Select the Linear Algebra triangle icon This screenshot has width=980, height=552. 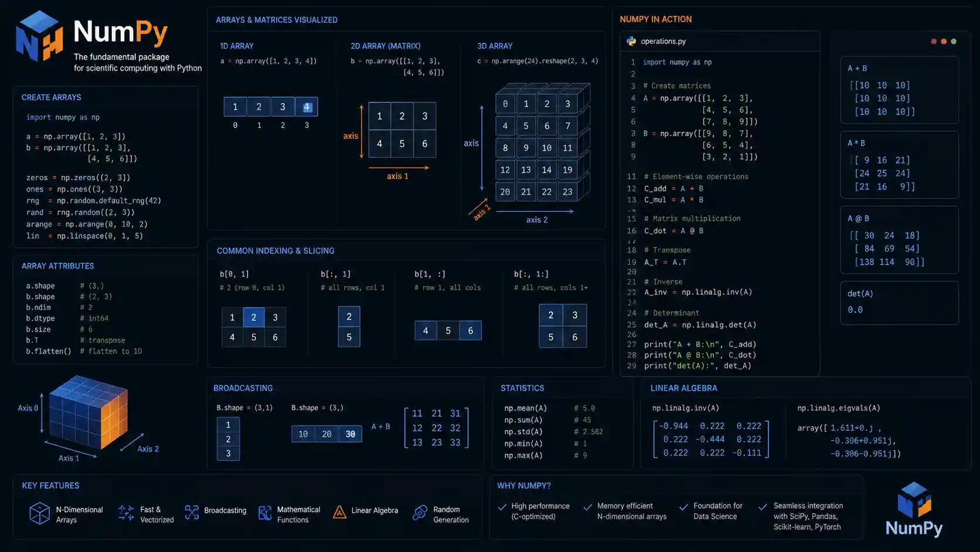tap(339, 512)
